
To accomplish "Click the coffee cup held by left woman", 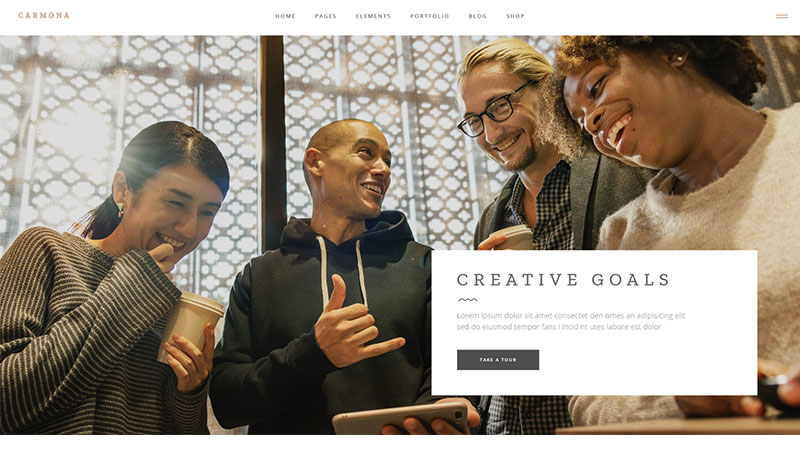I will point(190,324).
